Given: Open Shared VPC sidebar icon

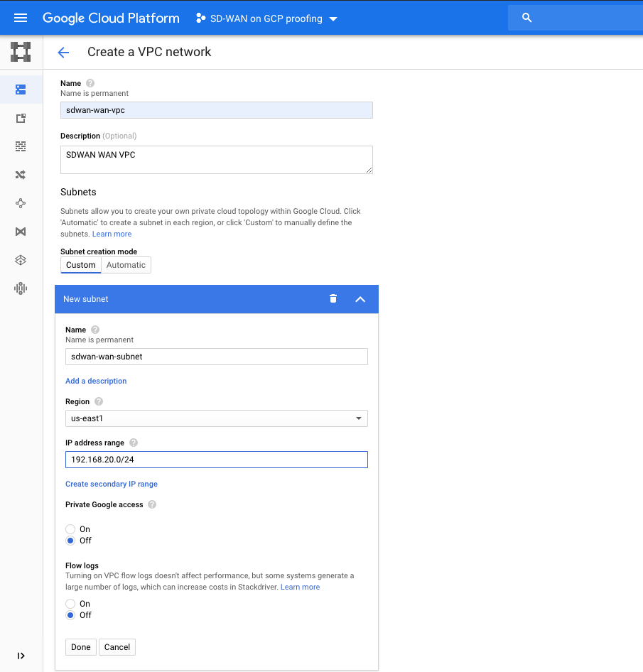Looking at the screenshot, I should pyautogui.click(x=21, y=232).
